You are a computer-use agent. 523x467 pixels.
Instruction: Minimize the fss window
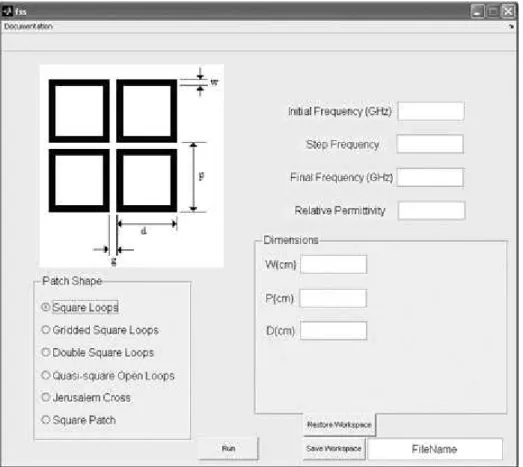477,12
